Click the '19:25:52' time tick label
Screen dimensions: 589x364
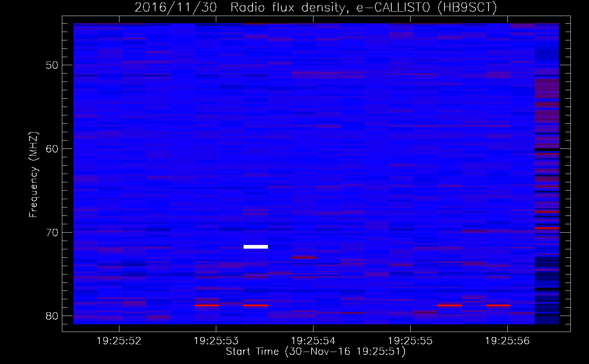pos(119,341)
